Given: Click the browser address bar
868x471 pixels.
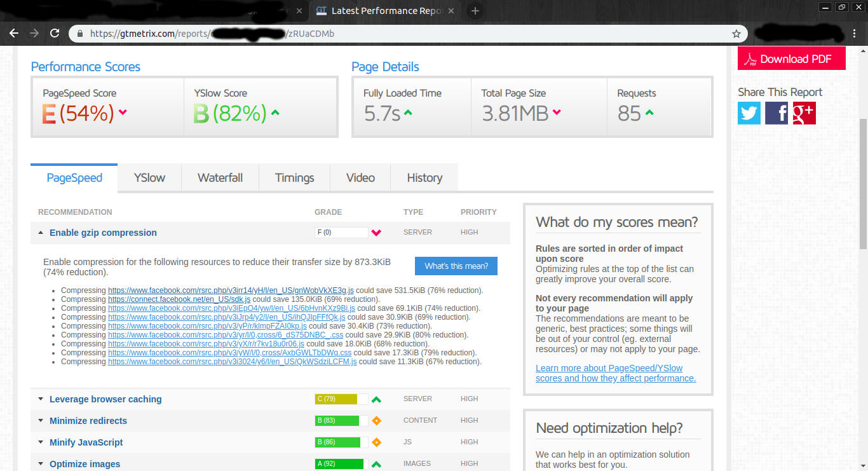Looking at the screenshot, I should [x=407, y=34].
